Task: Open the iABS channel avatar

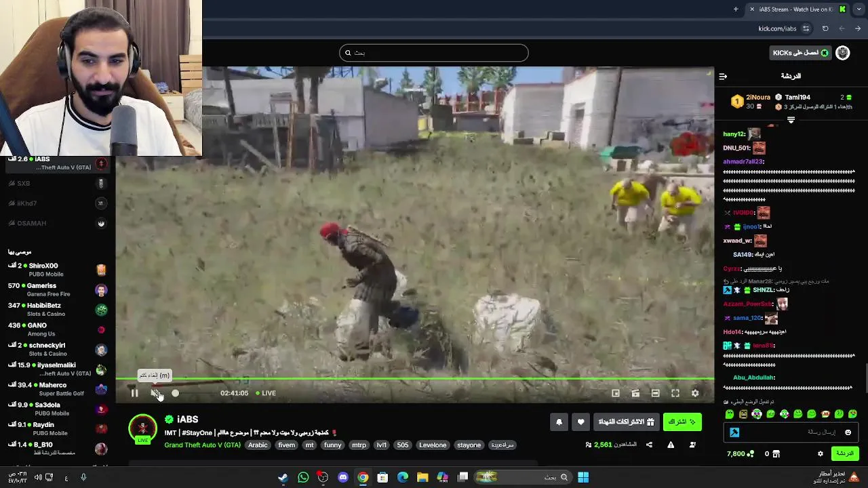Action: coord(143,429)
